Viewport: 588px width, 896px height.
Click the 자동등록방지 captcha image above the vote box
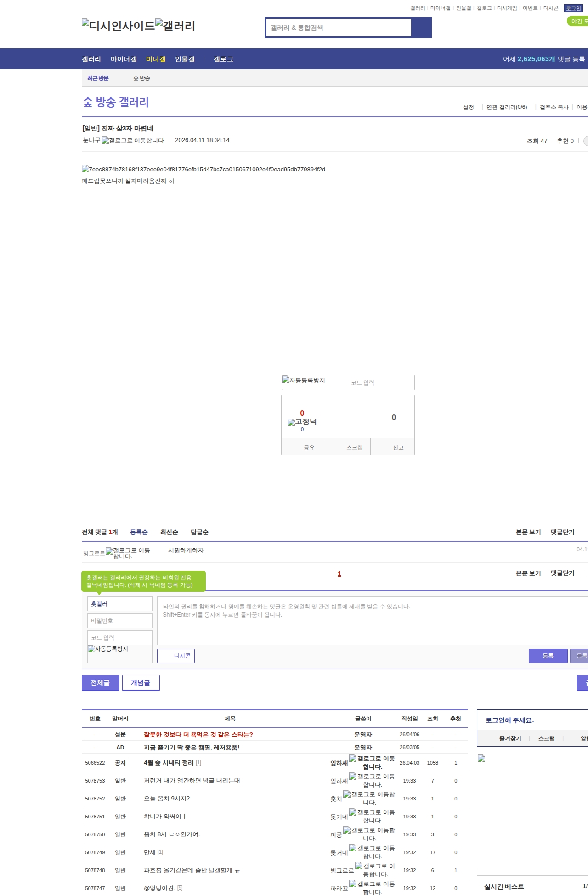pos(304,380)
